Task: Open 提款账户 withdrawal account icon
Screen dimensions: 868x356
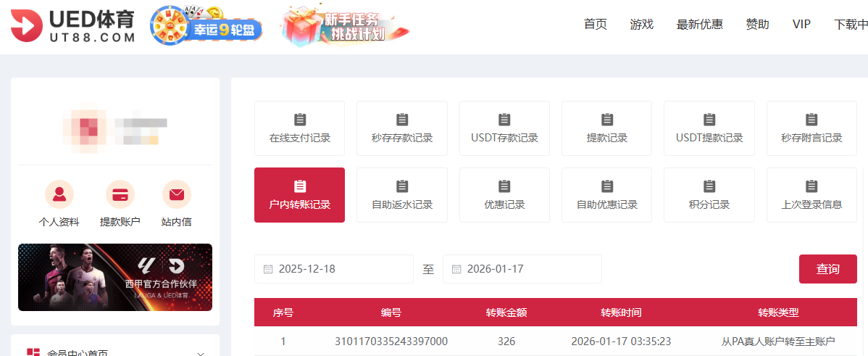Action: (x=120, y=194)
